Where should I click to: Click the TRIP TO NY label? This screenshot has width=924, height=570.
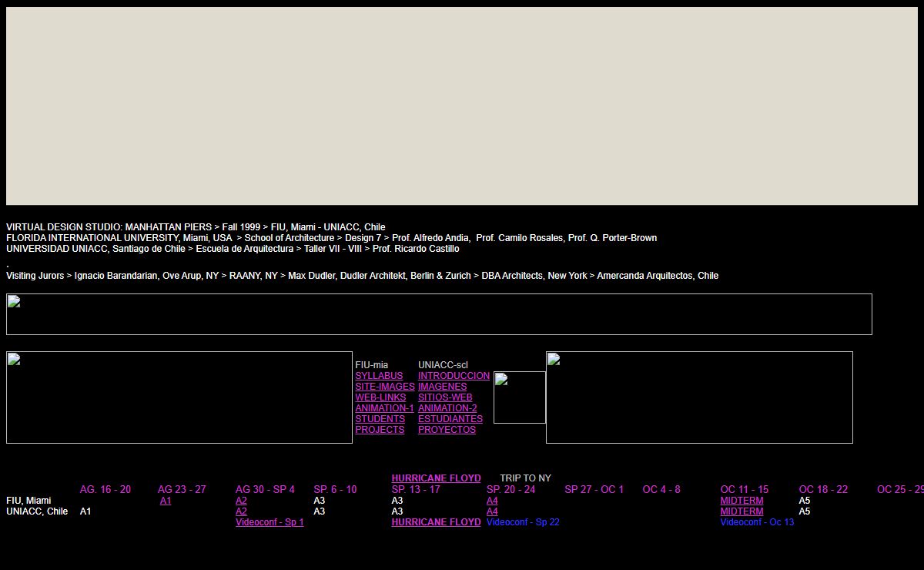click(x=525, y=478)
